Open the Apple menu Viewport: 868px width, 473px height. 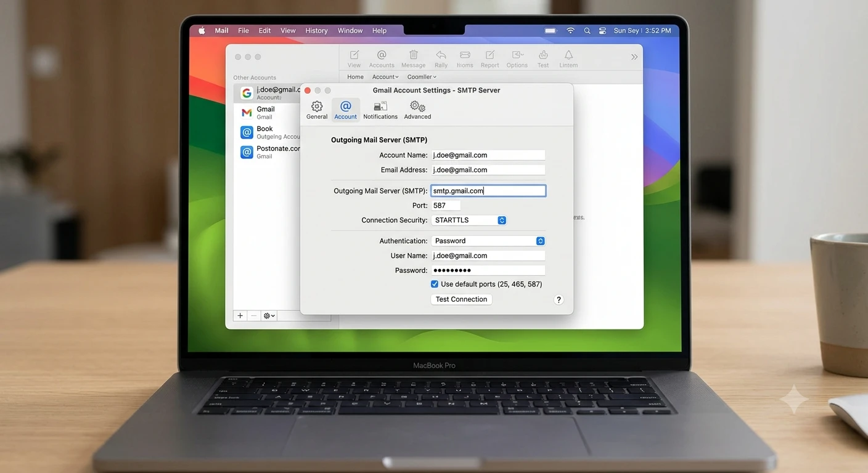tap(202, 31)
